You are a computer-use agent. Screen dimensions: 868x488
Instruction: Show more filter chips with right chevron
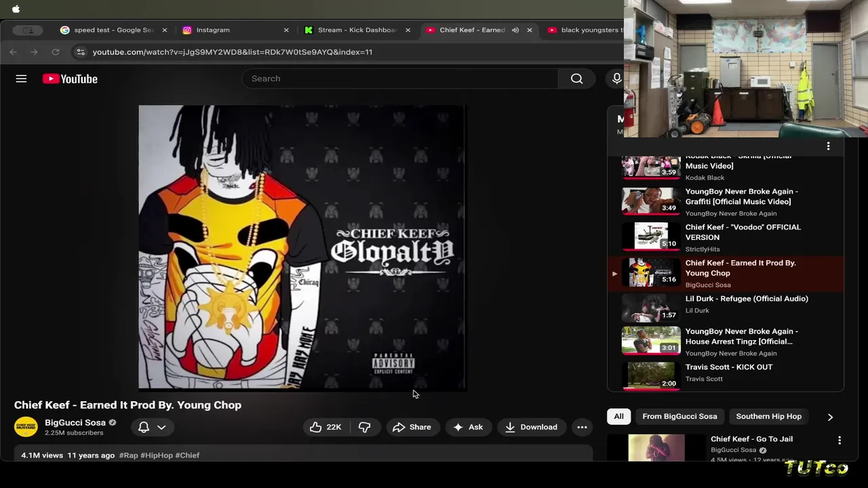(x=830, y=417)
